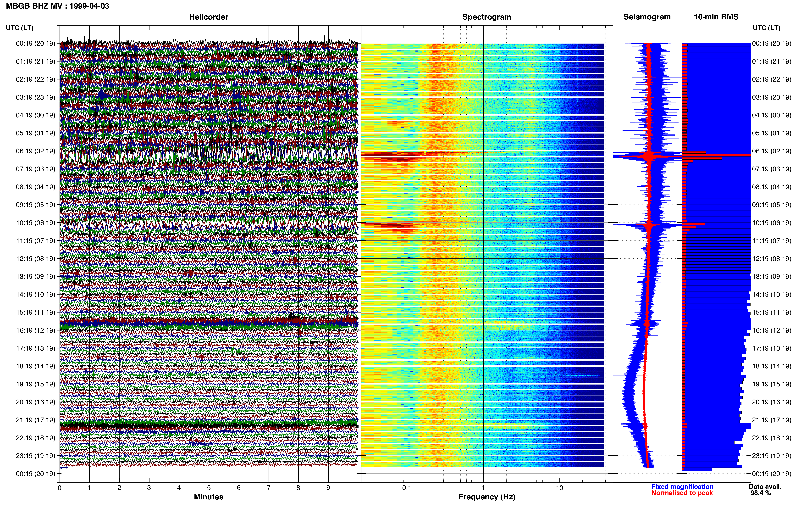The image size is (812, 508).
Task: Select the "Helicorder" panel heading
Action: [209, 17]
